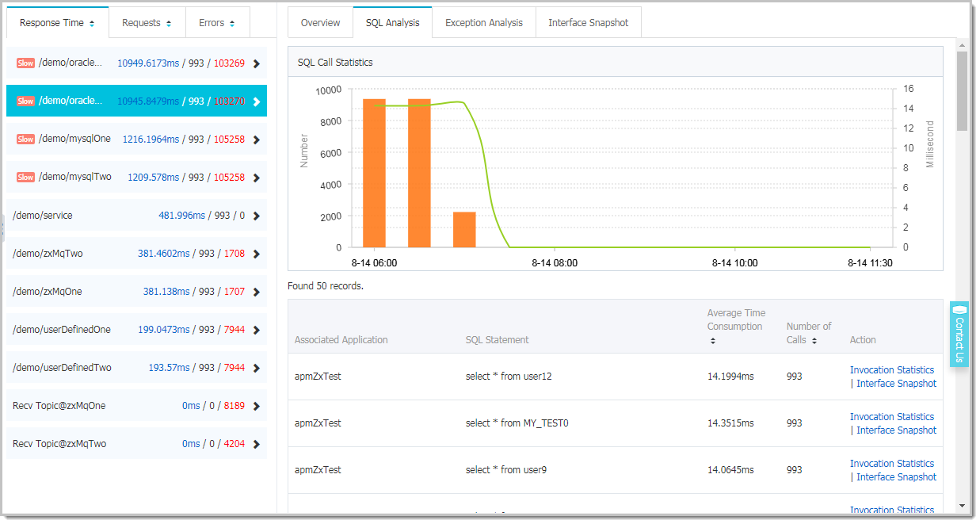Click the red error count 1708
Viewport: 980px width, 524px height.
(235, 254)
